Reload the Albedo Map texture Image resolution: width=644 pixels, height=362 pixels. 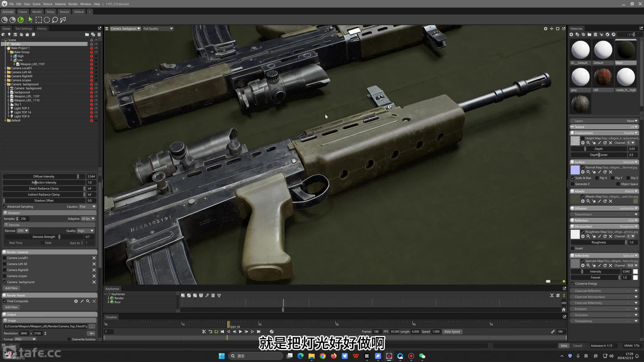[605, 201]
